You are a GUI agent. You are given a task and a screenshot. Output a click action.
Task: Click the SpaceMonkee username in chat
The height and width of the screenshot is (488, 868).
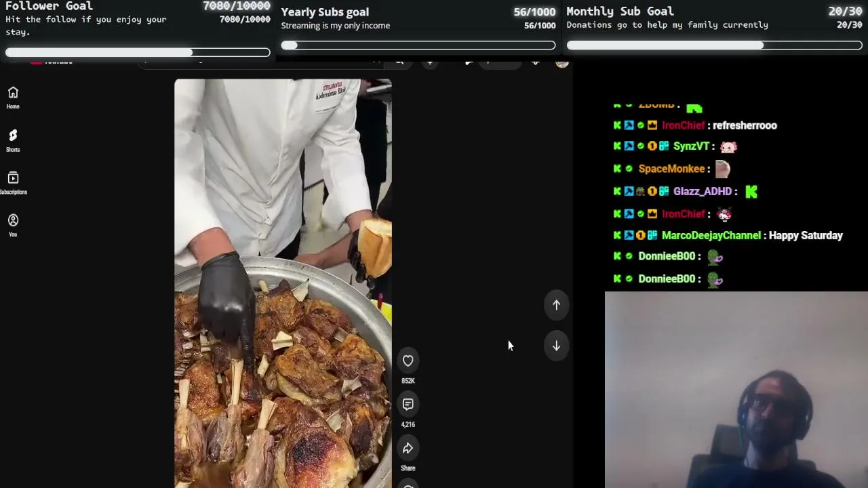[671, 169]
